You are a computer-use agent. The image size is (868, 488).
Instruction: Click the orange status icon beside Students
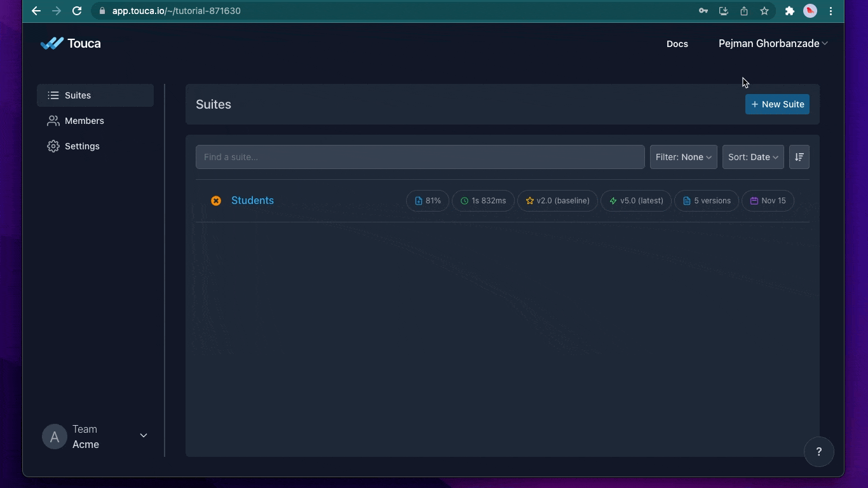pyautogui.click(x=216, y=201)
